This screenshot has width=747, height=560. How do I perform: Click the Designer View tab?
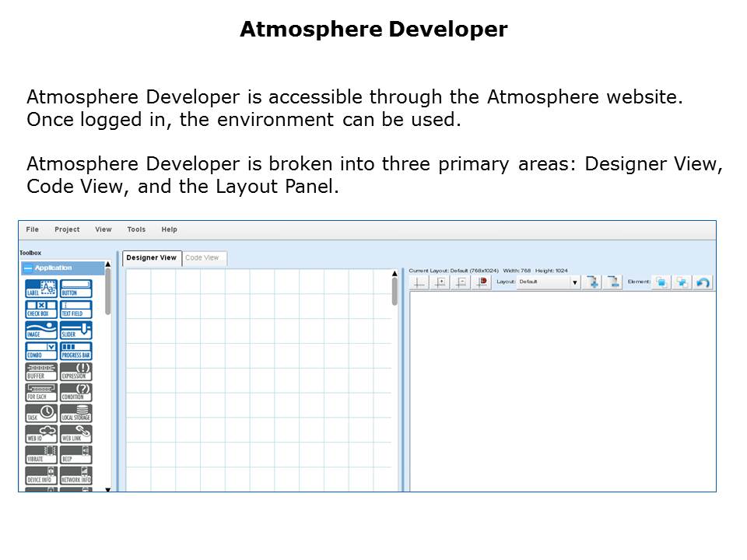coord(152,258)
